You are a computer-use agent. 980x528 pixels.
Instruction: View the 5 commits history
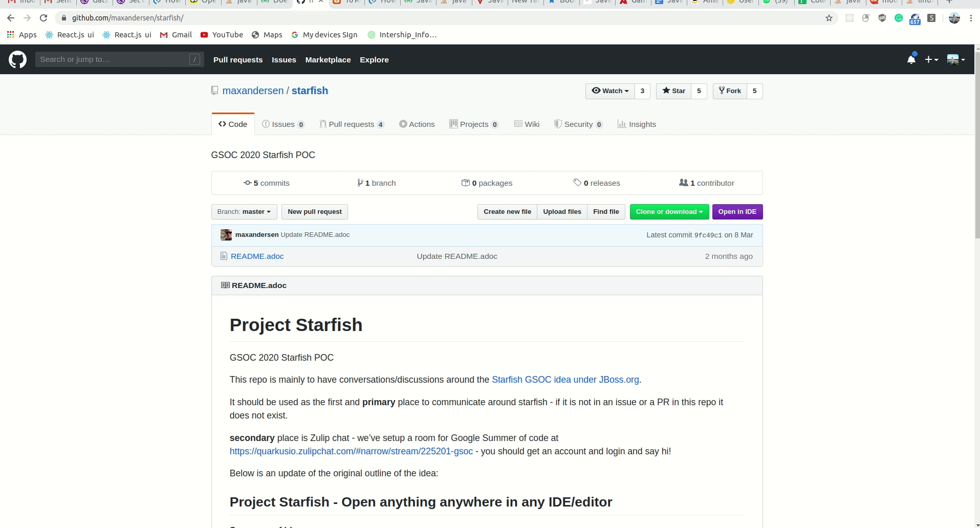coord(267,183)
